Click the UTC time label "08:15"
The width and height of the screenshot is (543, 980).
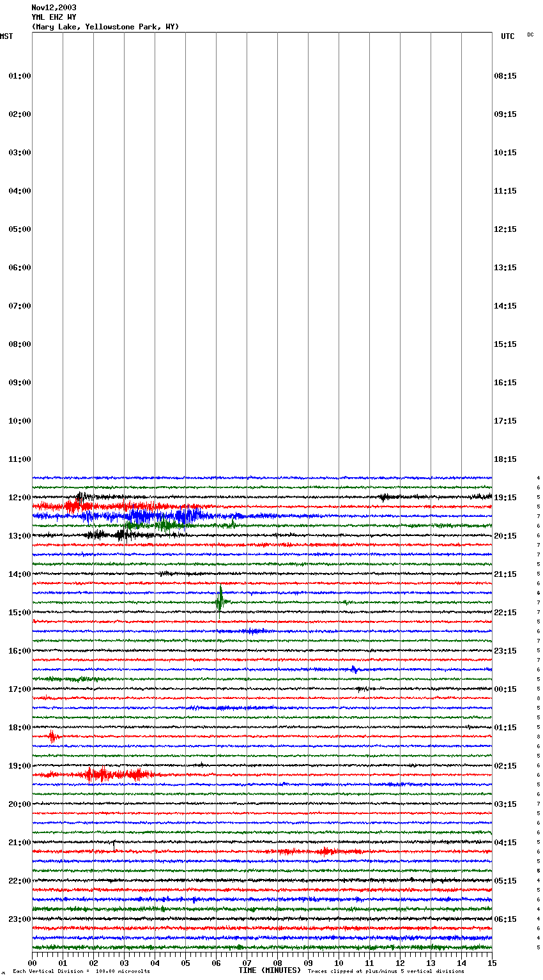tap(505, 76)
